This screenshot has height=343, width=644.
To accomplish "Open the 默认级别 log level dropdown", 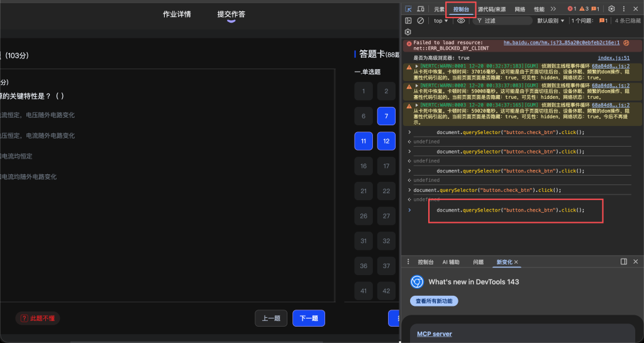I will (x=551, y=21).
